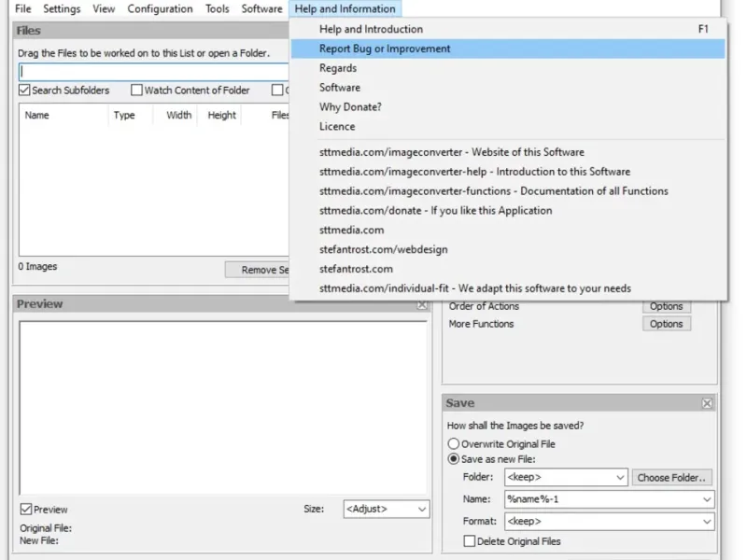Open the Why Donate? entry
This screenshot has height=560, width=747.
click(x=508, y=107)
